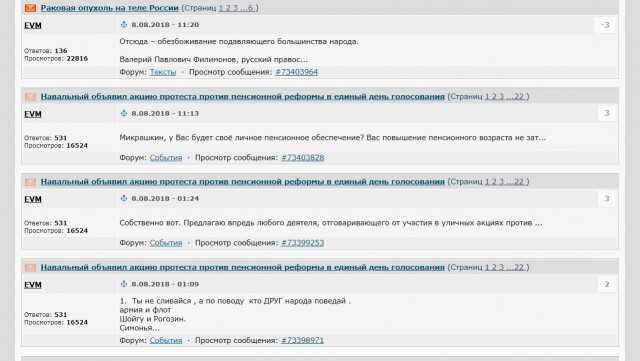
Task: Click the line Ты не сливайся, а по поводу
Action: click(x=235, y=301)
